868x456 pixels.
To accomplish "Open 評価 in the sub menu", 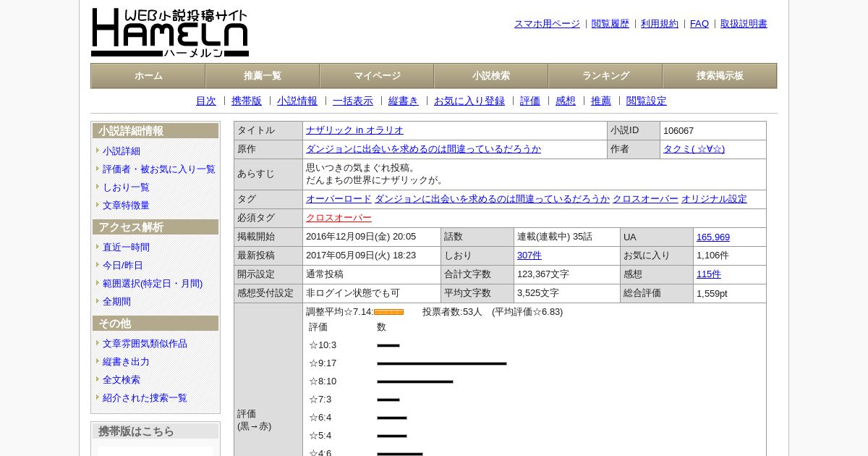I will (x=530, y=101).
